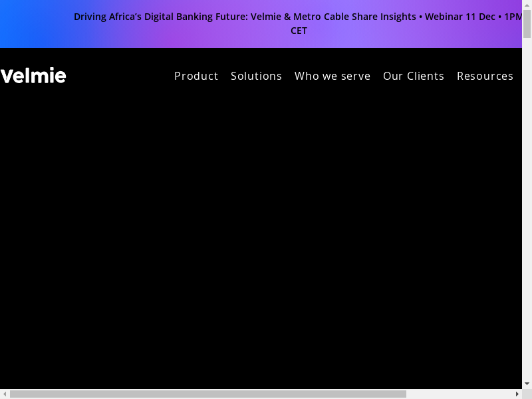Click empty header space between logo and Product
532x399 pixels.
tap(120, 76)
